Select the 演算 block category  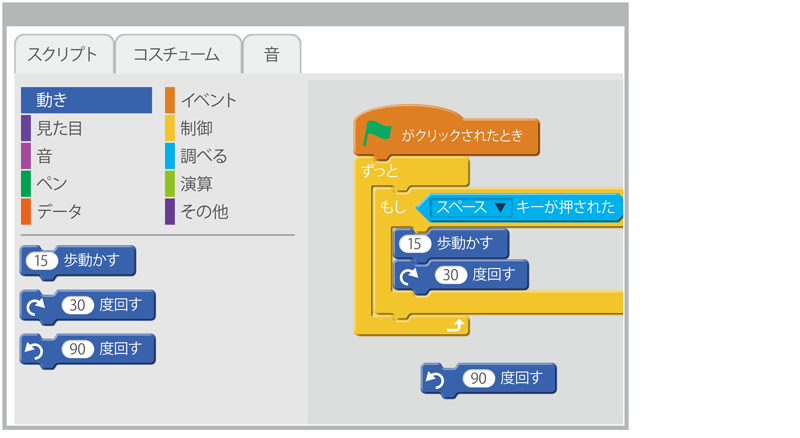[x=189, y=184]
